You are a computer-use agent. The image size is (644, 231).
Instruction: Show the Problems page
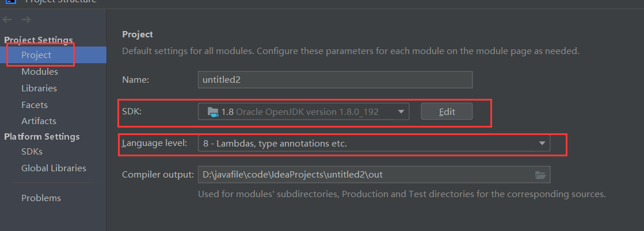point(41,198)
